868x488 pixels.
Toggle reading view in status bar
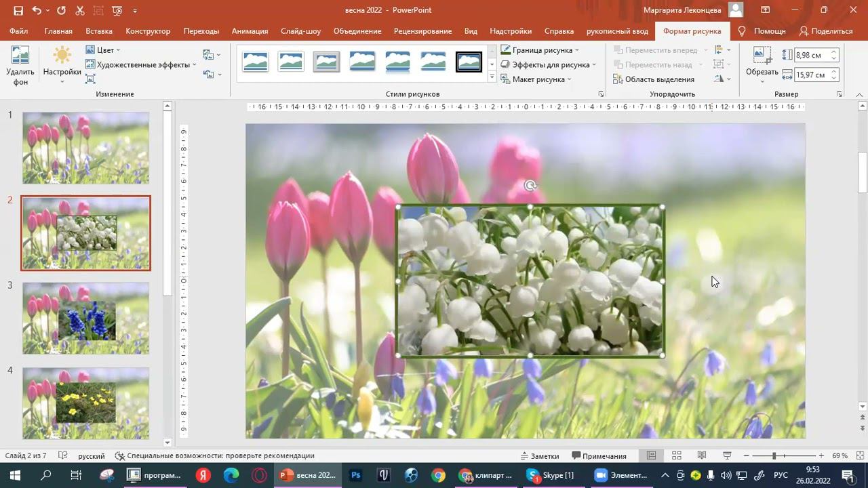pyautogui.click(x=702, y=455)
